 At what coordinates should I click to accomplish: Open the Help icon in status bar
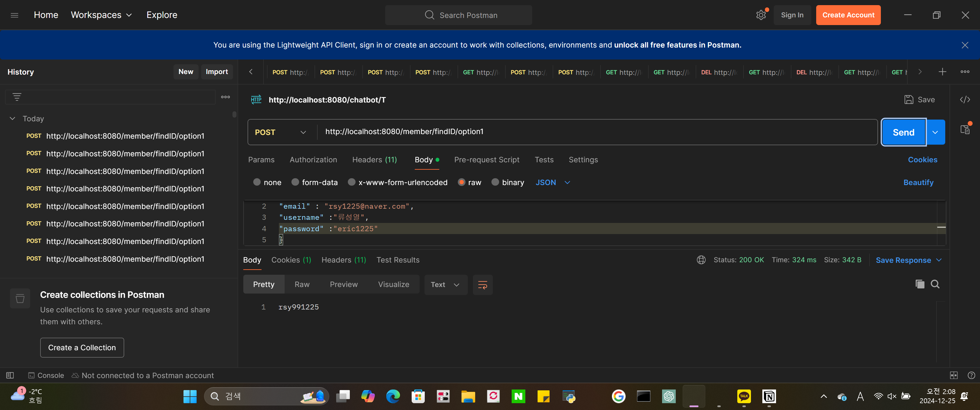tap(971, 376)
